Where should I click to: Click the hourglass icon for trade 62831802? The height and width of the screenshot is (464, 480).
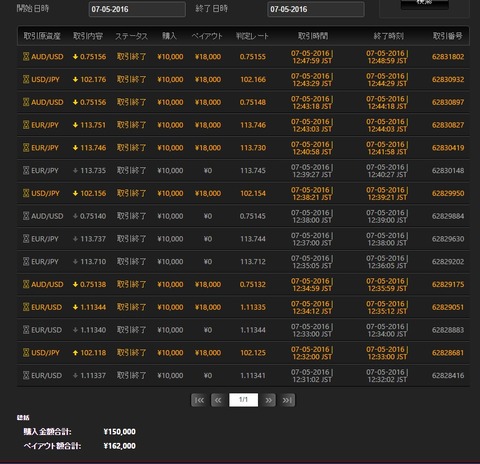[26, 57]
